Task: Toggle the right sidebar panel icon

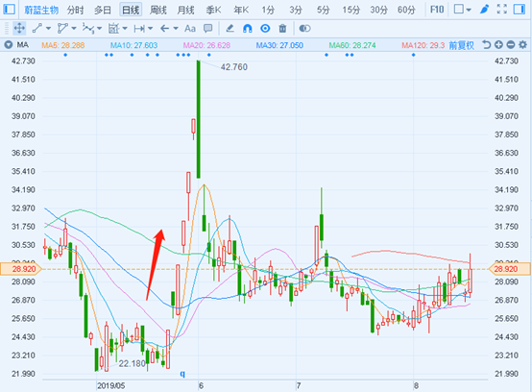Action: (520, 9)
